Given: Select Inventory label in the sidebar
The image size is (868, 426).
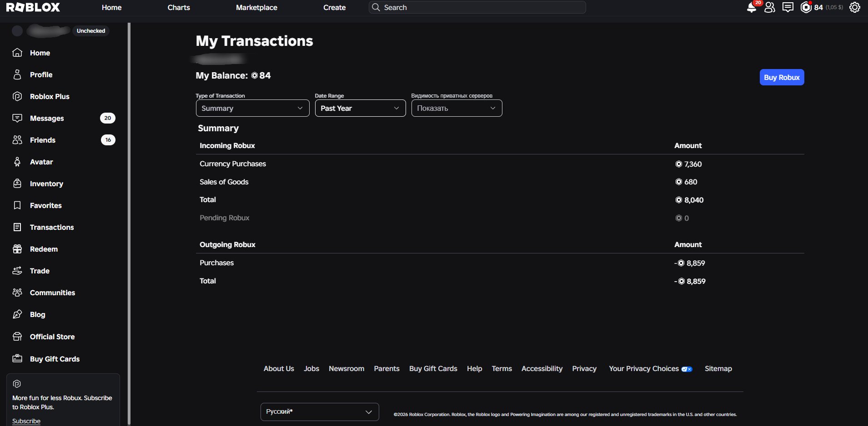Looking at the screenshot, I should click(x=46, y=183).
